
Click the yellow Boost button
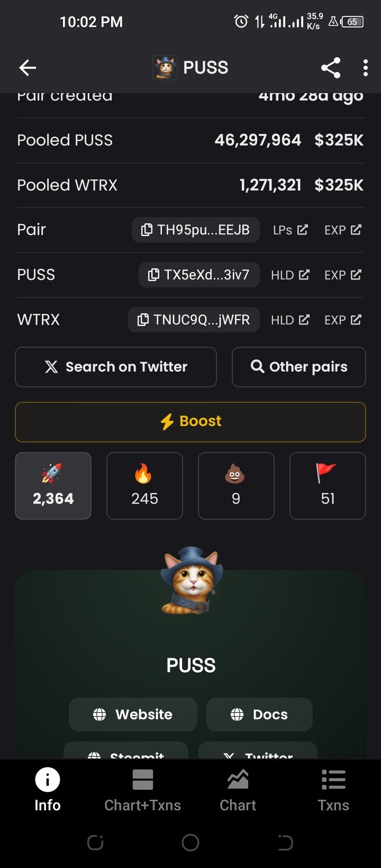tap(190, 422)
